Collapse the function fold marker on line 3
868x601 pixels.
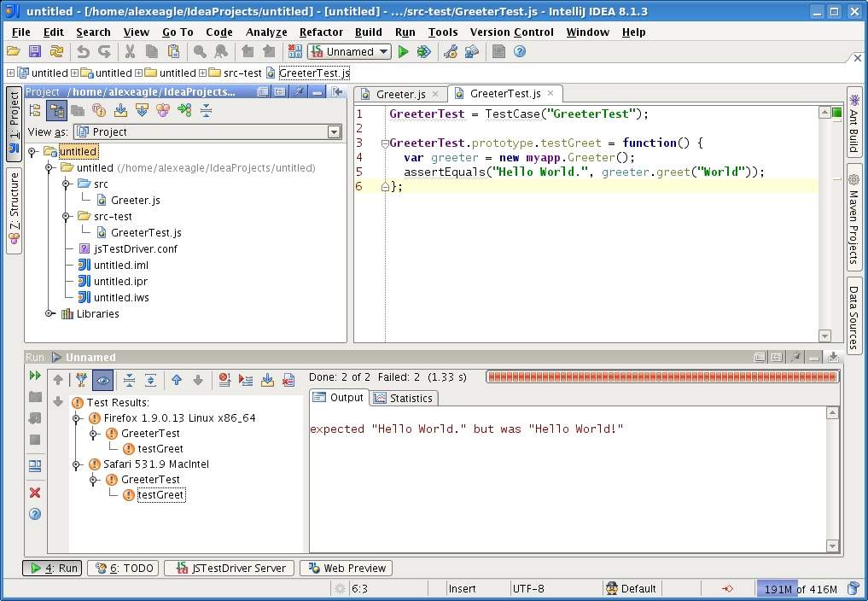coord(385,143)
